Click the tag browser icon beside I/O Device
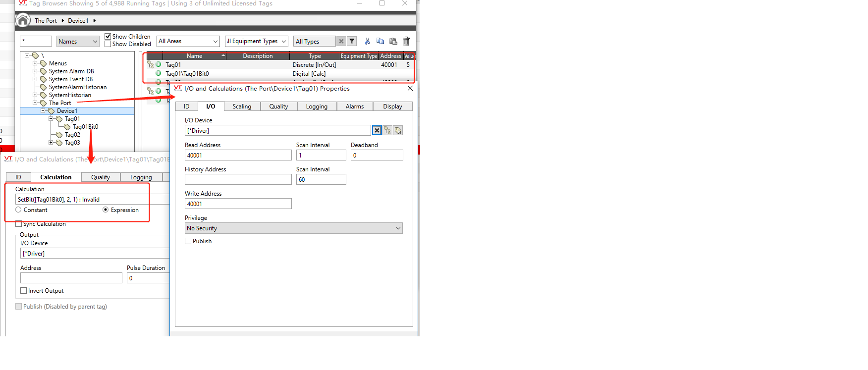 [387, 130]
